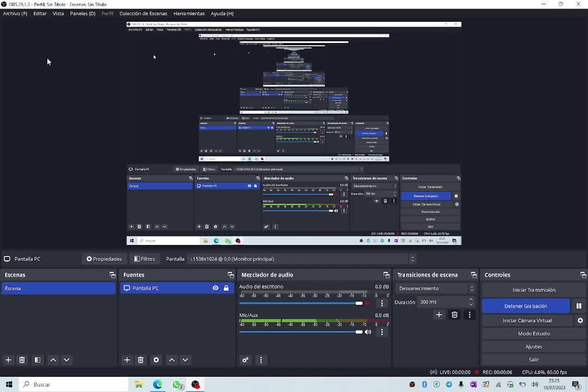Click the OBS Studio taskbar icon
588x392 pixels.
(x=195, y=384)
